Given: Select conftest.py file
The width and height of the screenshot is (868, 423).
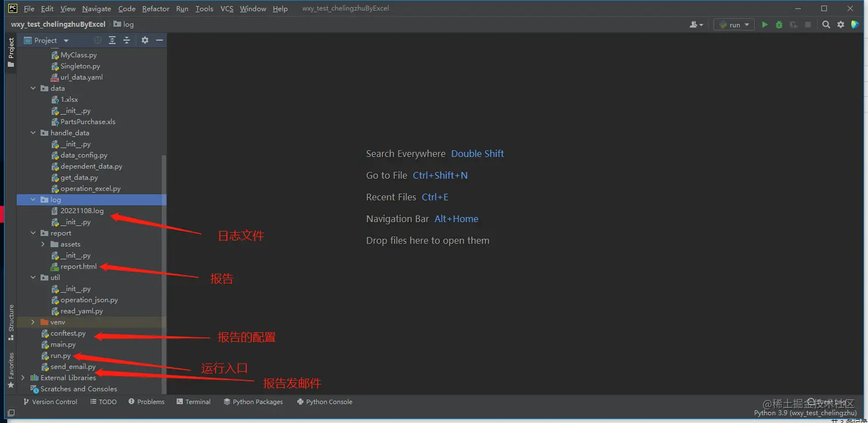Looking at the screenshot, I should coord(68,333).
